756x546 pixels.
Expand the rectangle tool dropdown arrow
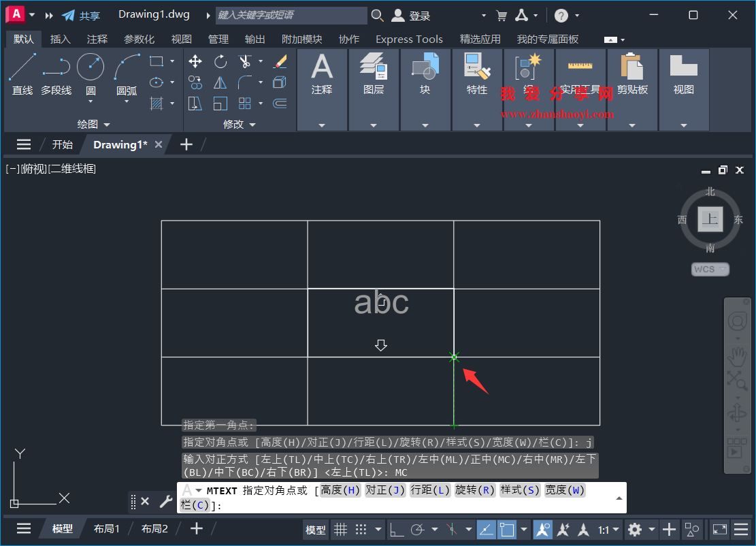(x=172, y=60)
